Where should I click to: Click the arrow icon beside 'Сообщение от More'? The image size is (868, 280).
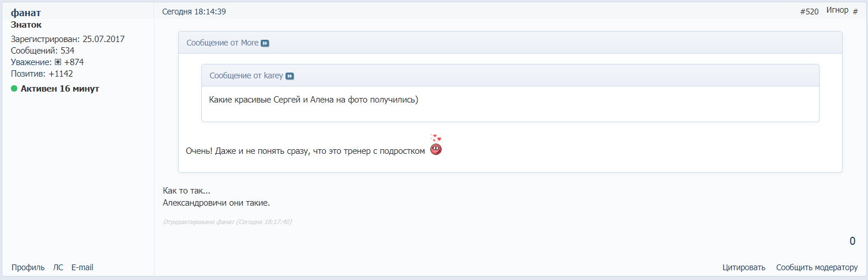tap(265, 43)
